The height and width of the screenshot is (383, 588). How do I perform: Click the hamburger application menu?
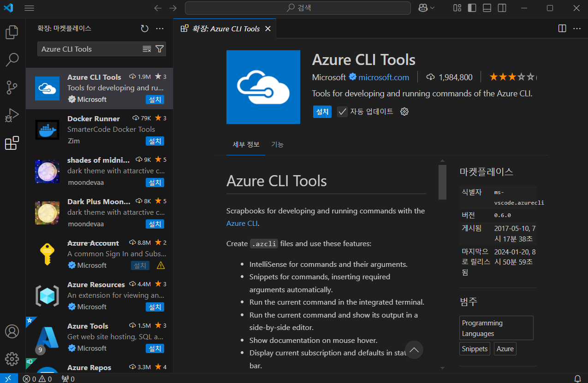[x=29, y=8]
